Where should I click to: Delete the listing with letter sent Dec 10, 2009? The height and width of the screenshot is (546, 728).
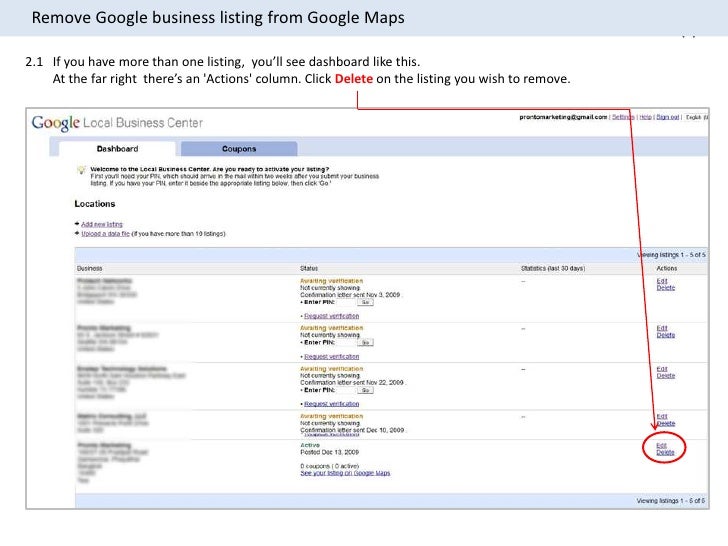(665, 423)
